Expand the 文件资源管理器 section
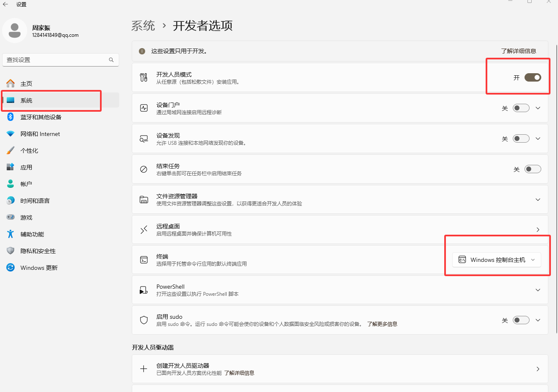This screenshot has width=558, height=392. pos(538,200)
